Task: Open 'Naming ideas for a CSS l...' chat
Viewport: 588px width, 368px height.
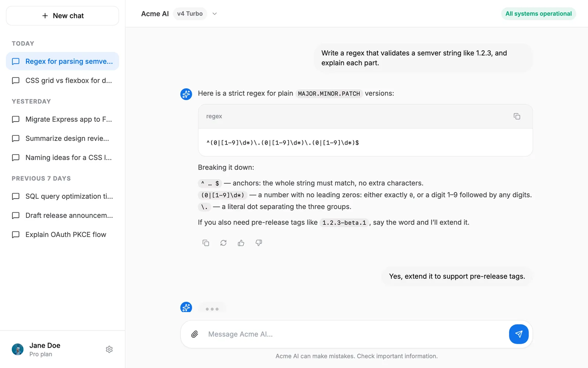Action: (x=62, y=158)
